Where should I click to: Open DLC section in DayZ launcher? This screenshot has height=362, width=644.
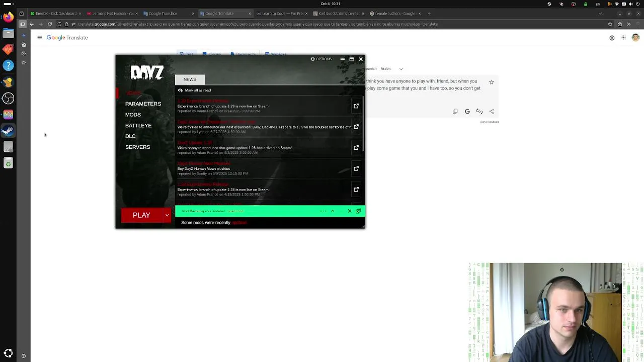tap(130, 136)
